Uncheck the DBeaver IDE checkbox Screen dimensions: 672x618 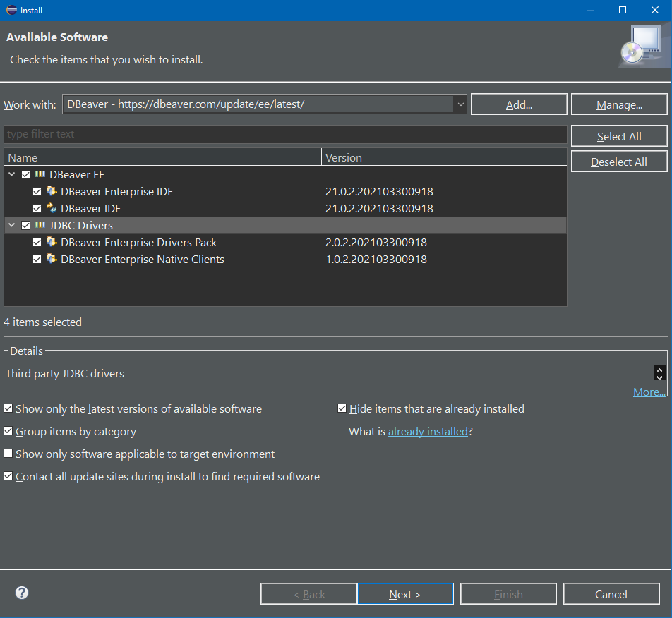point(37,209)
